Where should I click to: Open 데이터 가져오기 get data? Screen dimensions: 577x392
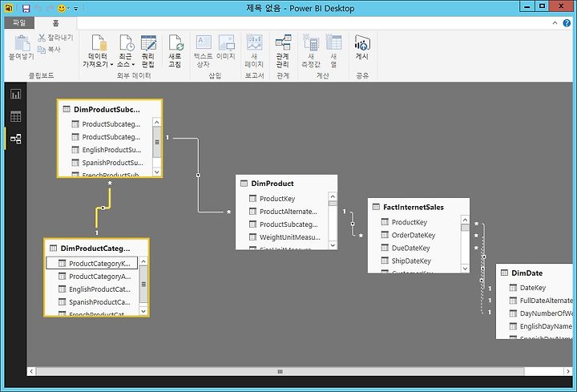click(x=98, y=51)
